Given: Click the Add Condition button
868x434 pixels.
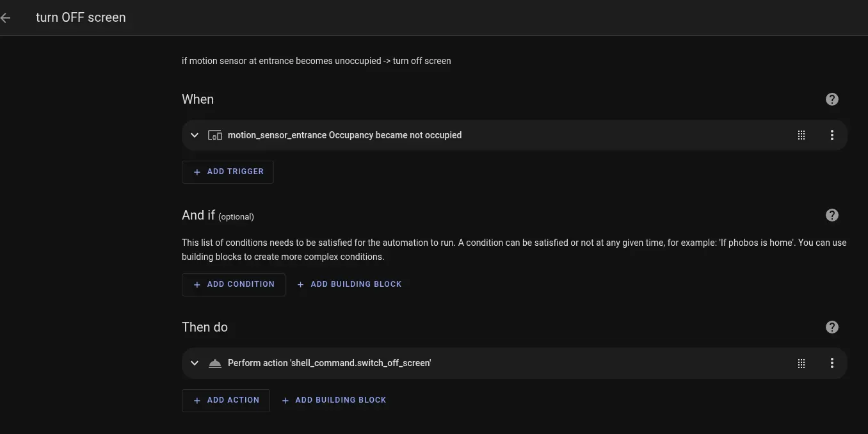Looking at the screenshot, I should pyautogui.click(x=234, y=285).
